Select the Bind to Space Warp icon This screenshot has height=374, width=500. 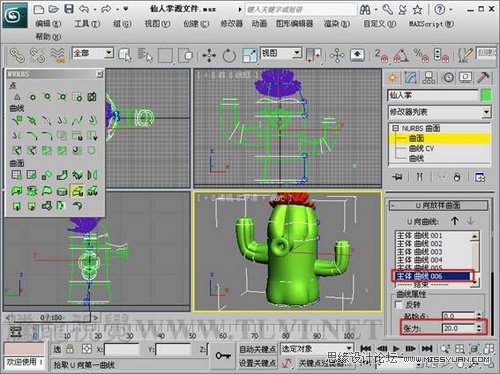coord(57,55)
